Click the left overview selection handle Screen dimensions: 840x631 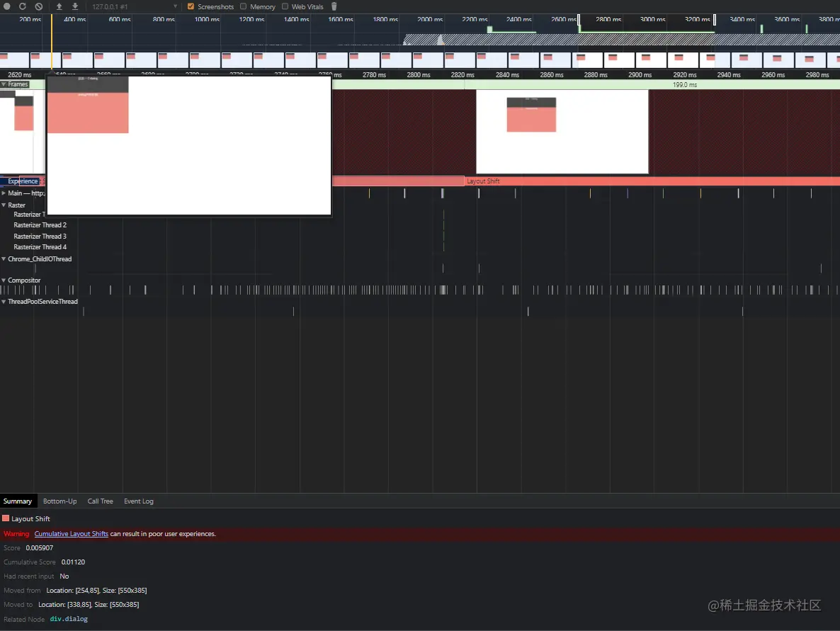pos(579,21)
